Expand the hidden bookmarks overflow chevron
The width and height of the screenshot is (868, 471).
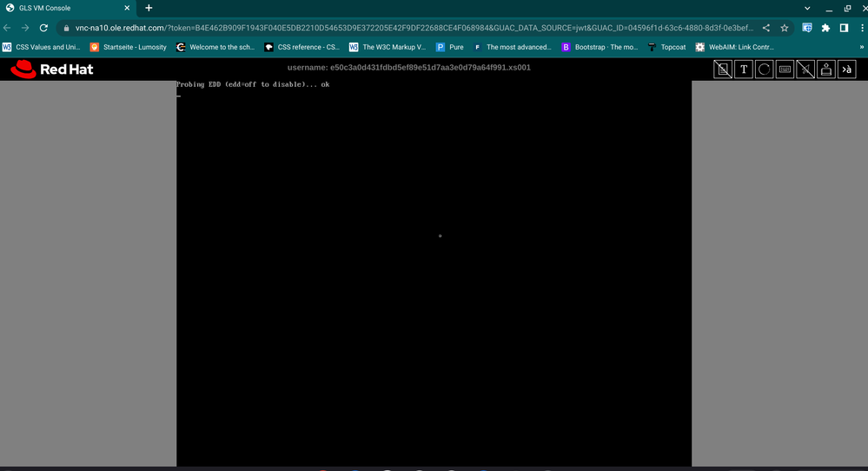click(x=861, y=47)
